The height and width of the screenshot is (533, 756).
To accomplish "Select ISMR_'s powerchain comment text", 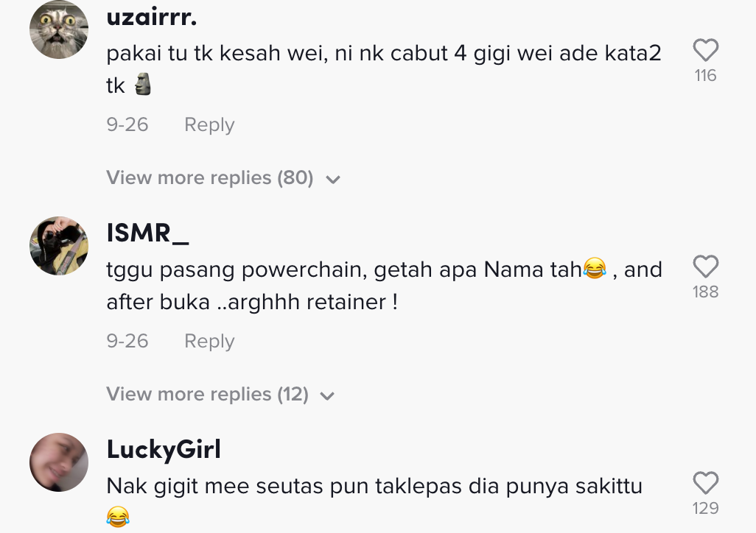I will click(385, 286).
